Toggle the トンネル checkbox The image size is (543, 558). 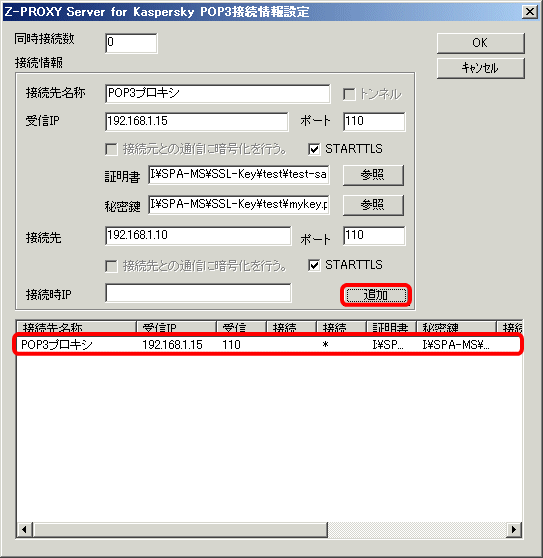(x=349, y=94)
